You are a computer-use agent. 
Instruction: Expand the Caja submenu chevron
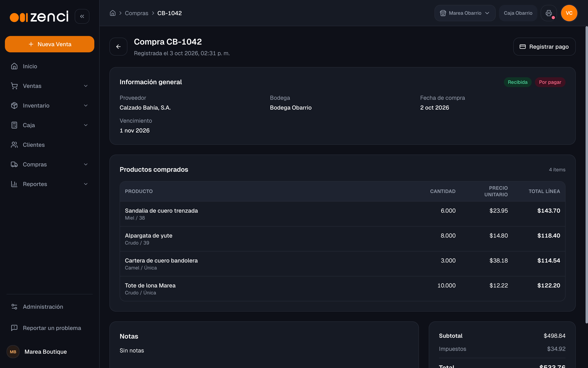[x=86, y=125]
